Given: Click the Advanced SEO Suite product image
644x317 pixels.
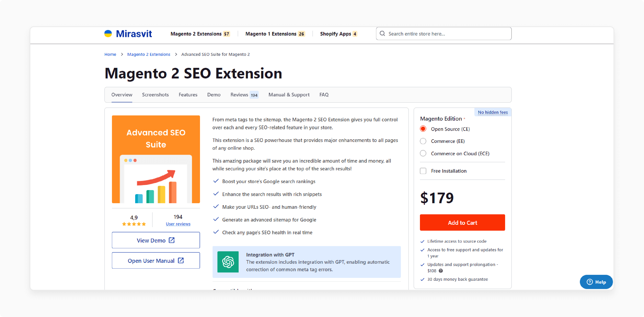Looking at the screenshot, I should click(x=156, y=159).
